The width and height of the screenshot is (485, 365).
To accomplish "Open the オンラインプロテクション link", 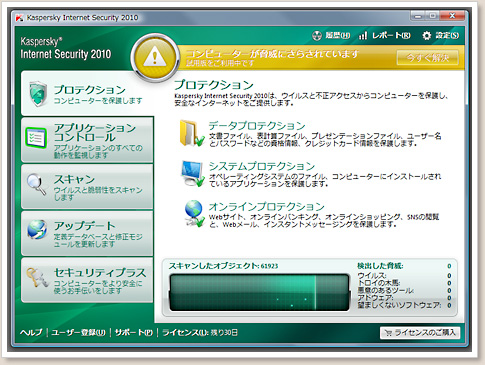I will (266, 206).
